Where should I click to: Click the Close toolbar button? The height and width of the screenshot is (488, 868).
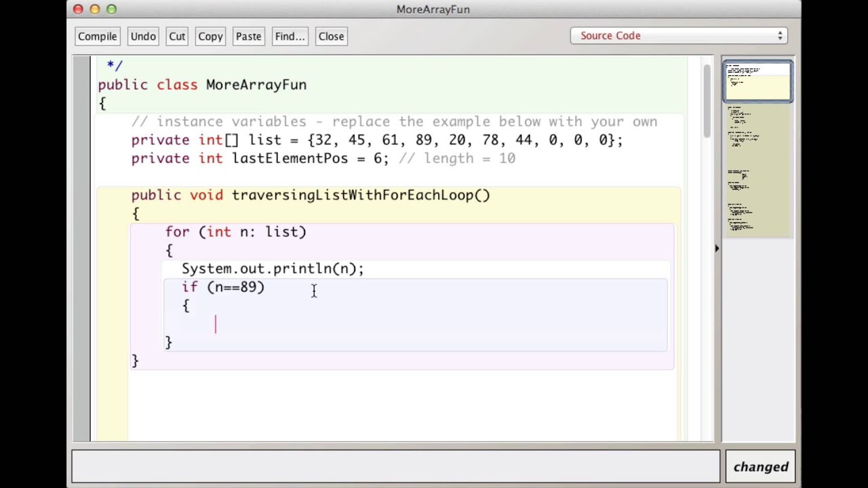331,36
